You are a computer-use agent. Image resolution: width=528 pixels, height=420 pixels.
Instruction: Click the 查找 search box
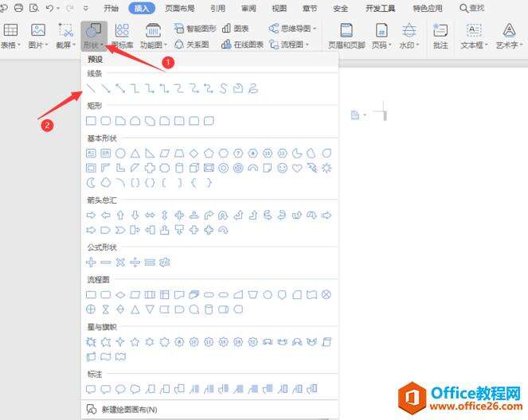[x=471, y=8]
